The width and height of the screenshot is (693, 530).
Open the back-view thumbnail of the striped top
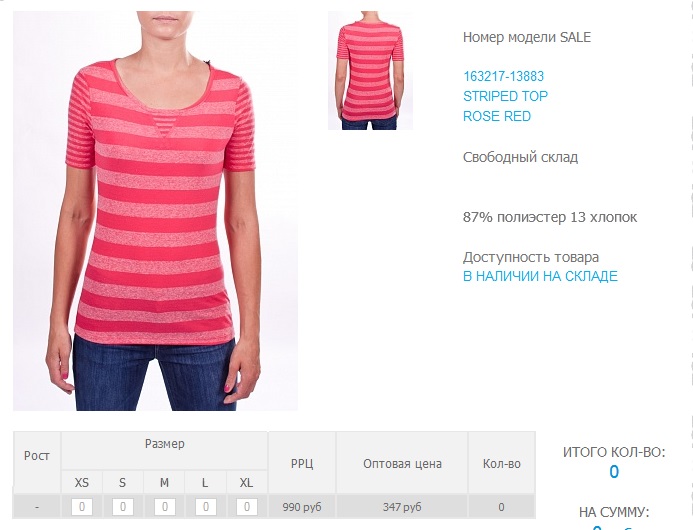(370, 71)
